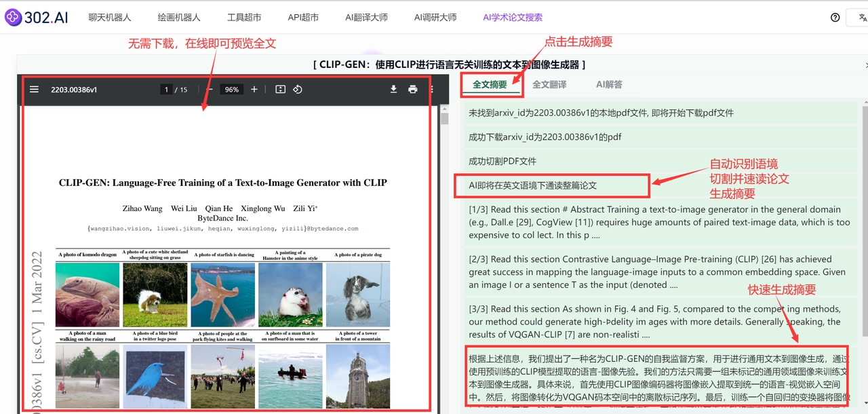The image size is (868, 414).
Task: Open 聊天机器人 from the navigation bar
Action: (x=109, y=17)
